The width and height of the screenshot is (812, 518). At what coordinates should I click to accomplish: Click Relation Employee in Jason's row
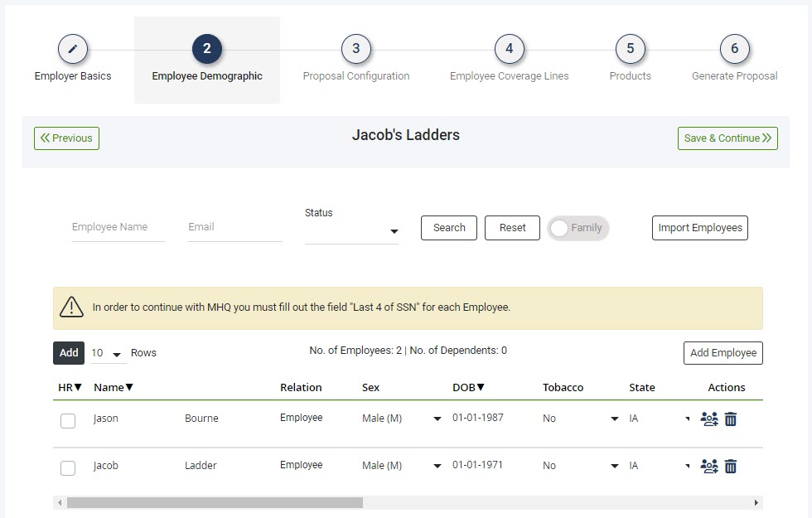pos(302,418)
